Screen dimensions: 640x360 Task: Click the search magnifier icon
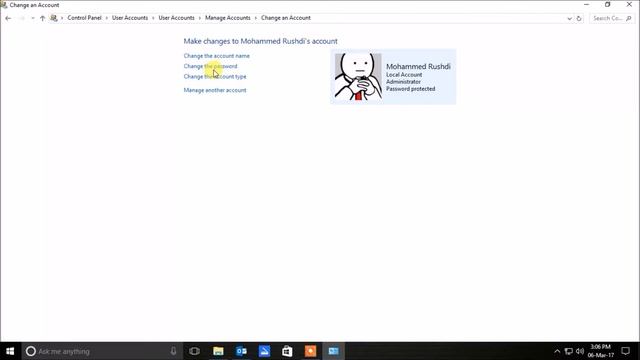(629, 18)
